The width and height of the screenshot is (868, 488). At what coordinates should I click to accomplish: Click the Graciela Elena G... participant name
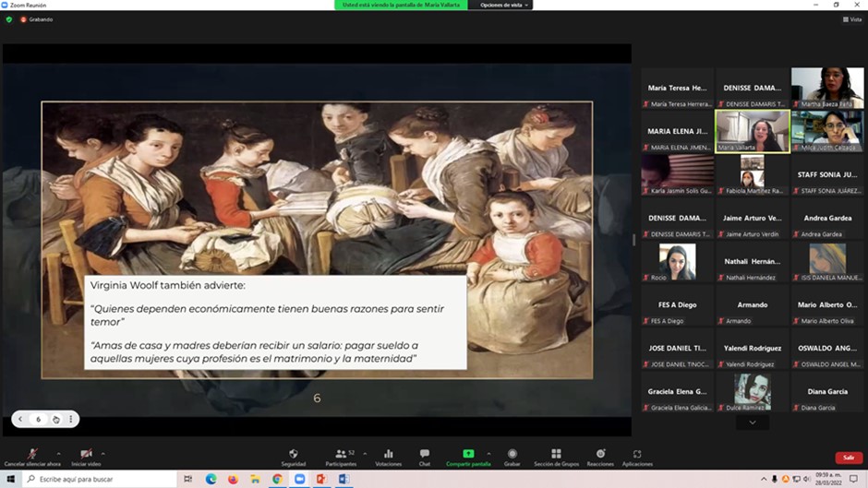(x=678, y=391)
